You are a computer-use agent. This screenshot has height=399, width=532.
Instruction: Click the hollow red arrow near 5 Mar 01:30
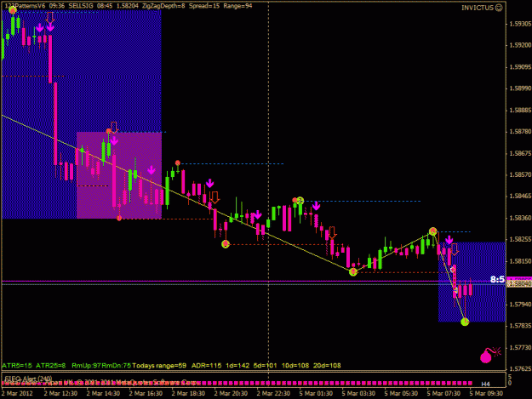point(333,232)
